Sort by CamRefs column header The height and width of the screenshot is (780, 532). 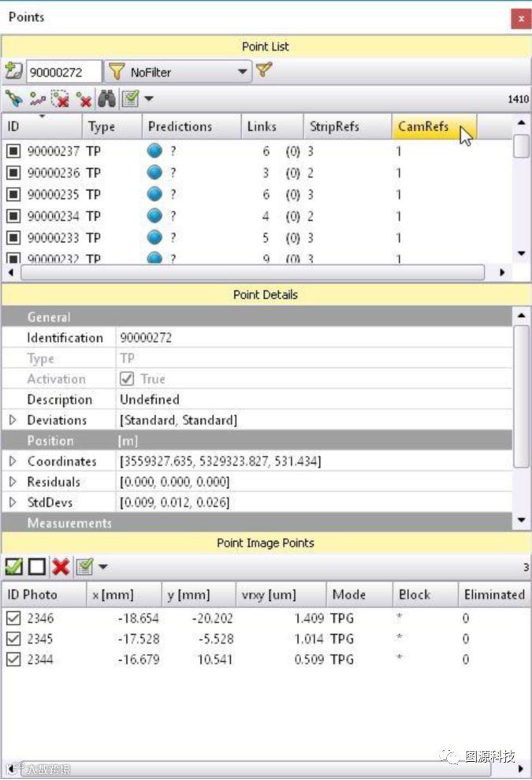point(434,126)
